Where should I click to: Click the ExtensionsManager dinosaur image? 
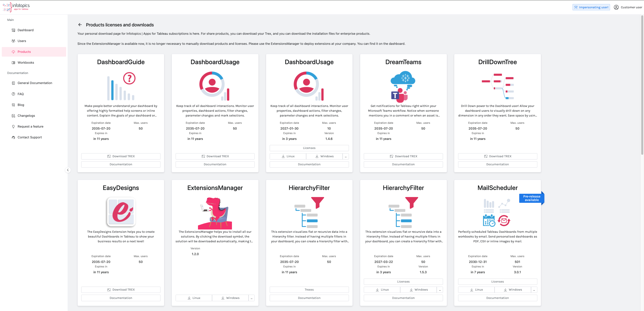pos(215,213)
